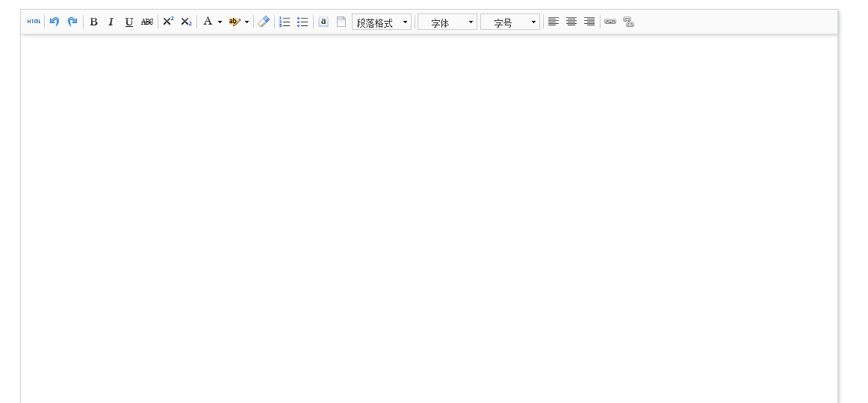Screen dimensions: 868x403
Task: Toggle italic formatting
Action: [x=111, y=22]
